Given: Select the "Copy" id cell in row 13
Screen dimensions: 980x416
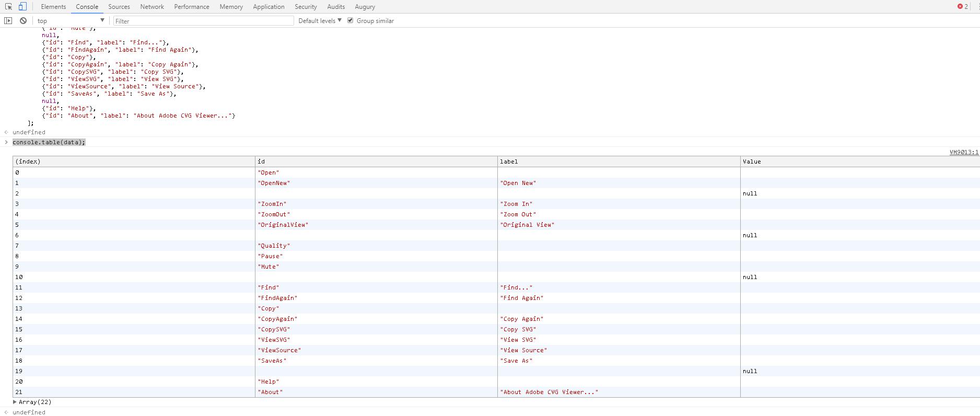Looking at the screenshot, I should (376, 308).
